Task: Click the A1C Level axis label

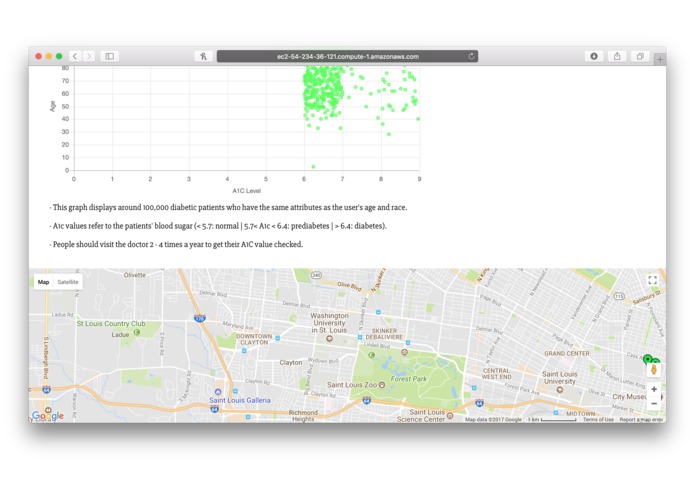Action: (x=246, y=191)
